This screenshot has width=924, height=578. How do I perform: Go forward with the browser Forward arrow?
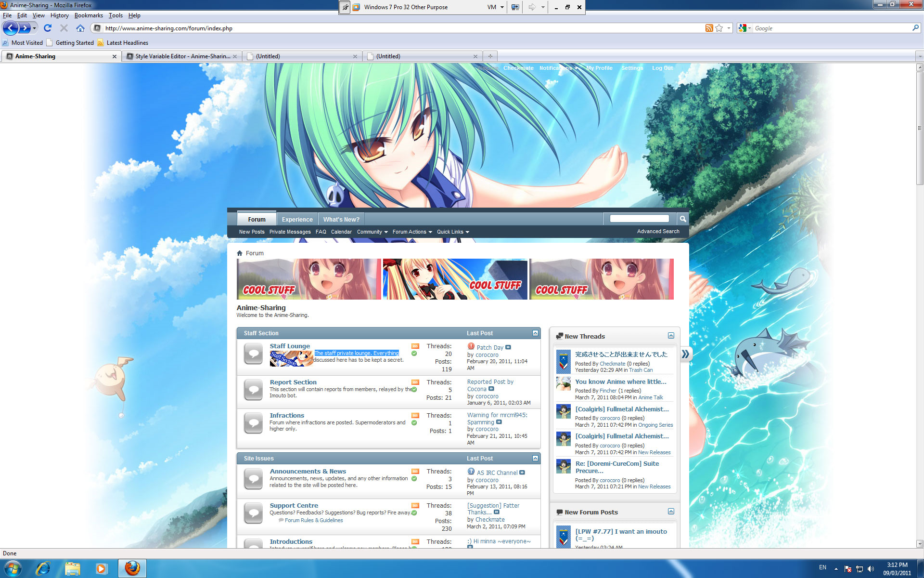[24, 28]
